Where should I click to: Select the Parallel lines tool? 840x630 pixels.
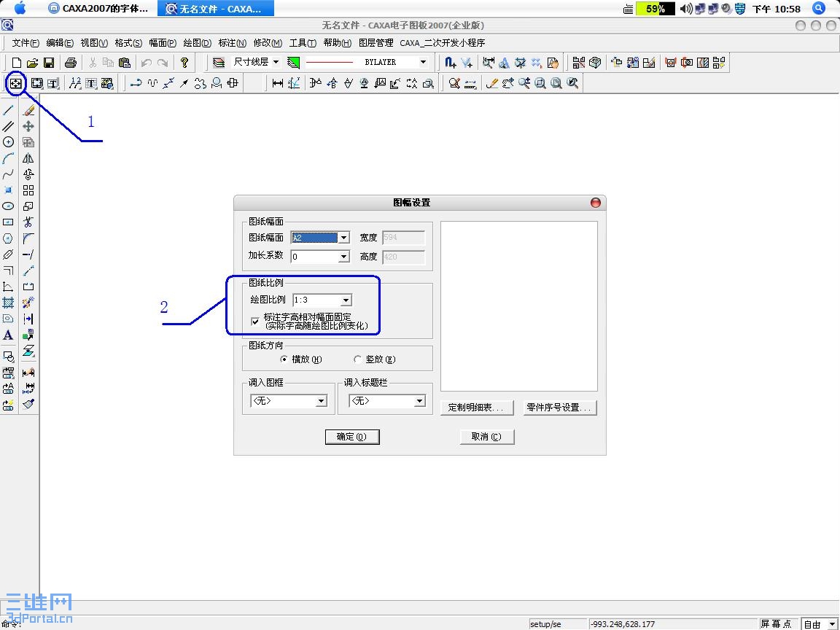point(8,126)
